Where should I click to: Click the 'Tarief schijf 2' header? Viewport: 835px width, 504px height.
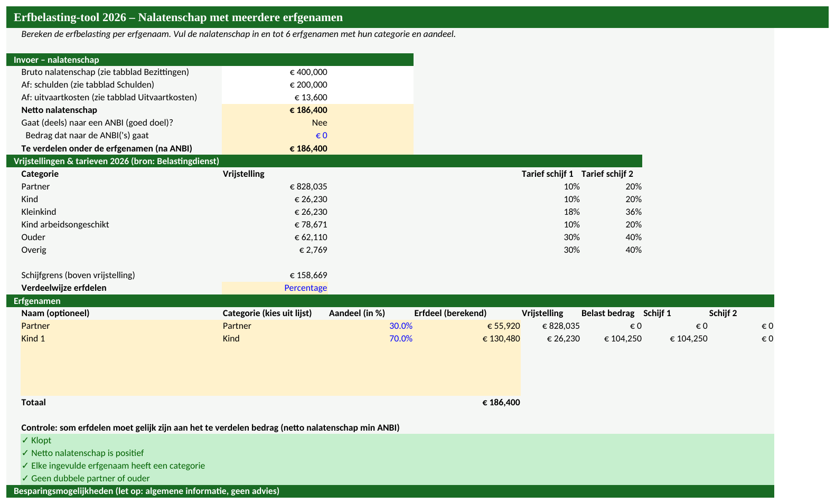(x=607, y=174)
